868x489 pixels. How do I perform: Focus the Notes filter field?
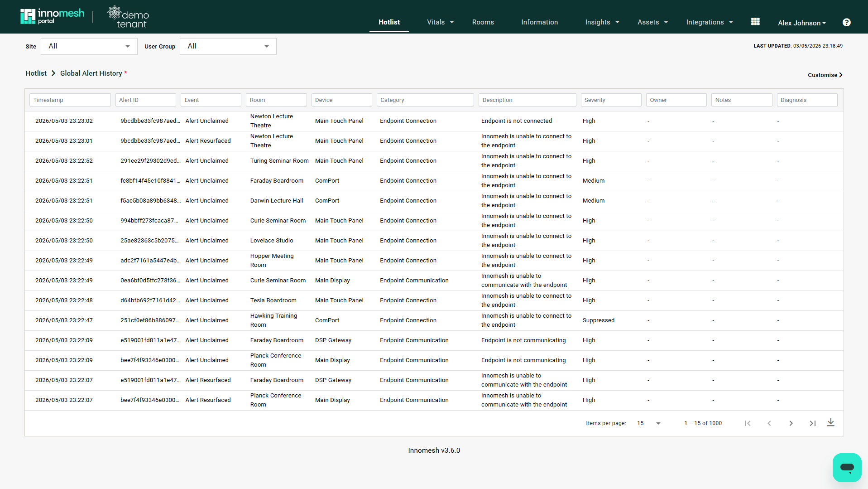pyautogui.click(x=742, y=100)
